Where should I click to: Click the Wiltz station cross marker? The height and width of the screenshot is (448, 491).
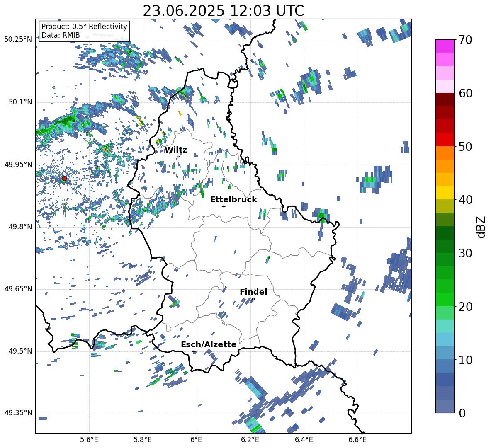178,157
